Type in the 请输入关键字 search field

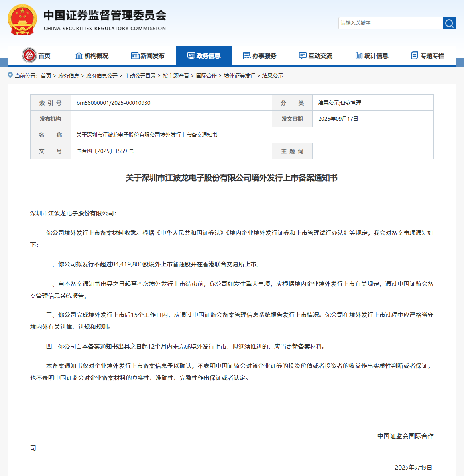(x=390, y=23)
